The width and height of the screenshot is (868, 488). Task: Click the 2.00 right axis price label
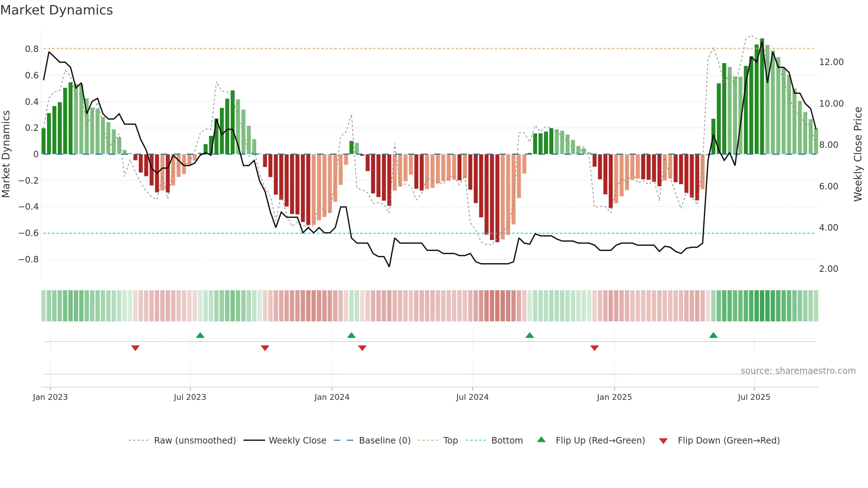point(829,269)
